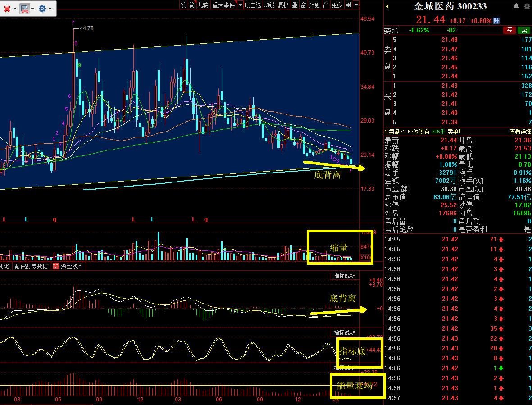Image resolution: width=532 pixels, height=405 pixels.
Task: Click the last price 21.44 in header
Action: pyautogui.click(x=430, y=20)
